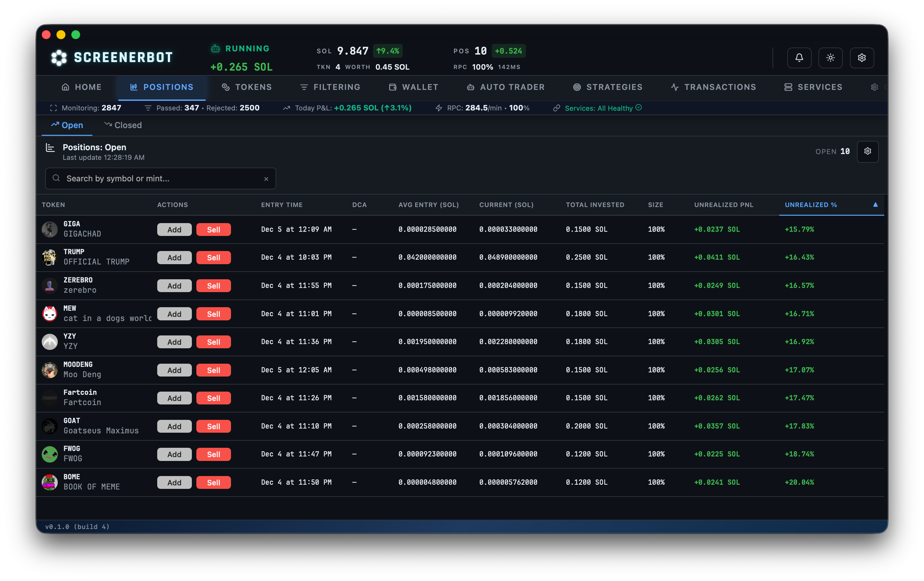This screenshot has width=924, height=581.
Task: Toggle the light/dark theme sun icon
Action: click(x=831, y=57)
